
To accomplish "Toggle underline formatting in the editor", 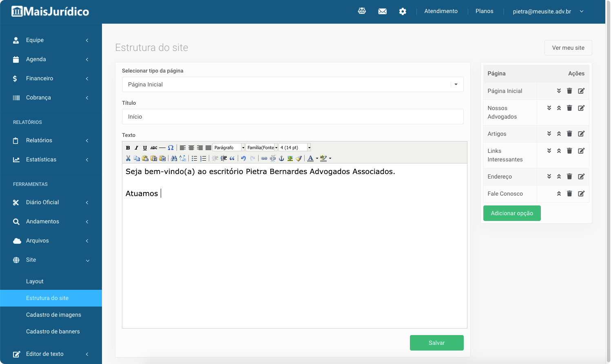I will coord(145,148).
